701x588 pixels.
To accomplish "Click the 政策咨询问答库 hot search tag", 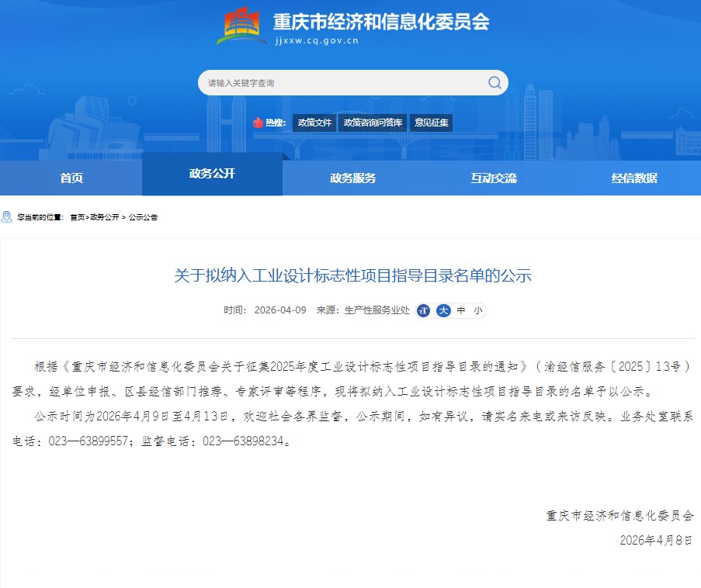I will coord(373,123).
